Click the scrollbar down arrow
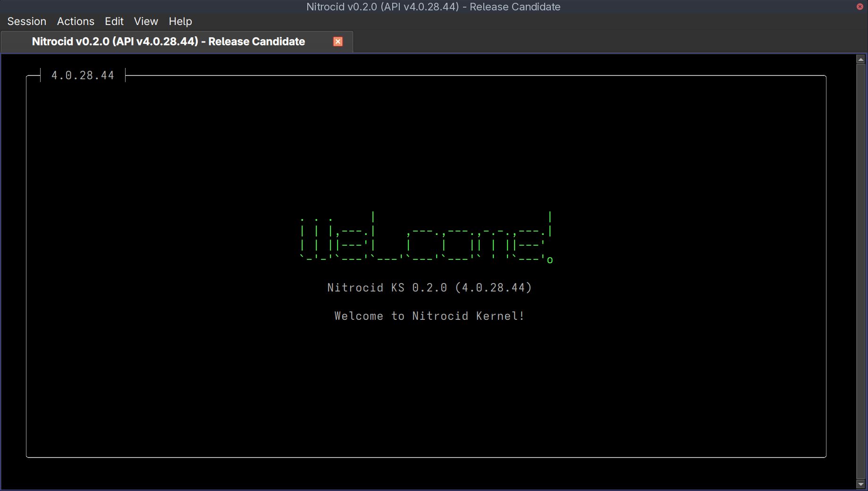Viewport: 868px width, 491px height. click(x=860, y=484)
